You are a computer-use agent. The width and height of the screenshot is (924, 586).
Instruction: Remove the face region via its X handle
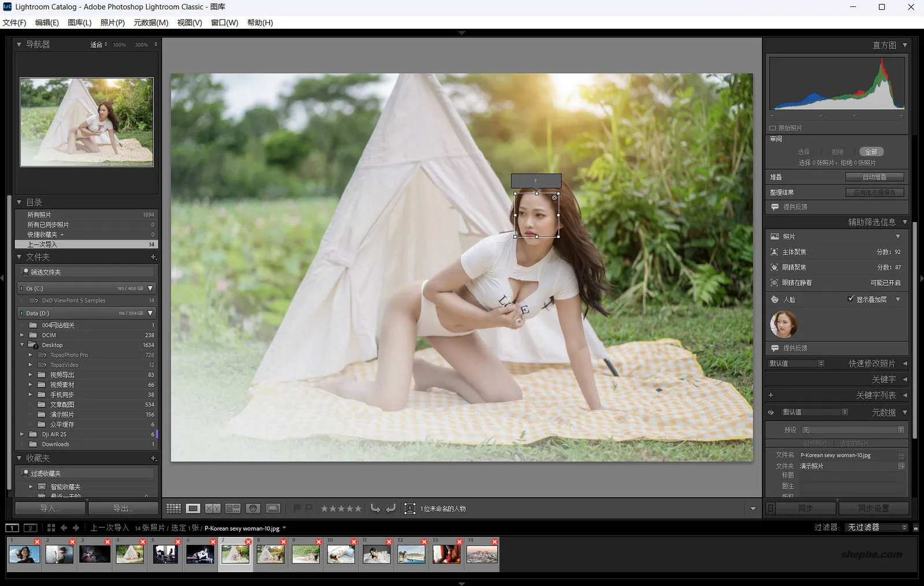pos(554,197)
